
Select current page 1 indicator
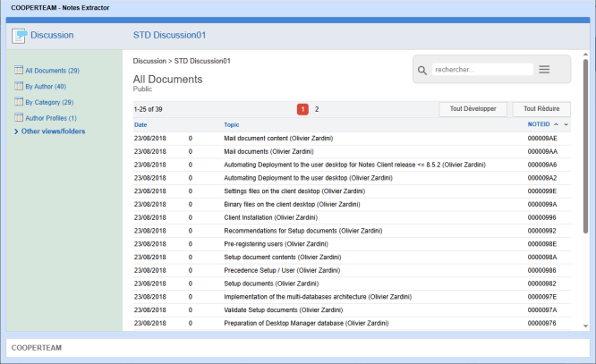coord(302,109)
